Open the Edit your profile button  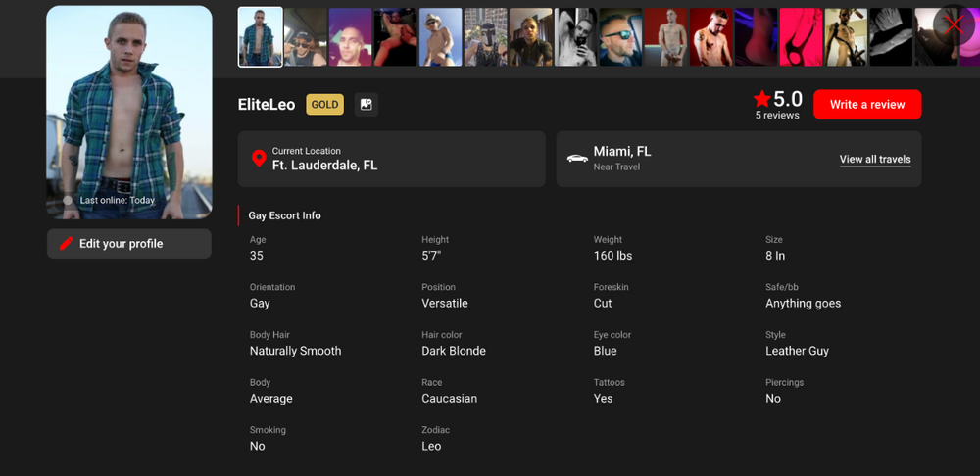[129, 244]
